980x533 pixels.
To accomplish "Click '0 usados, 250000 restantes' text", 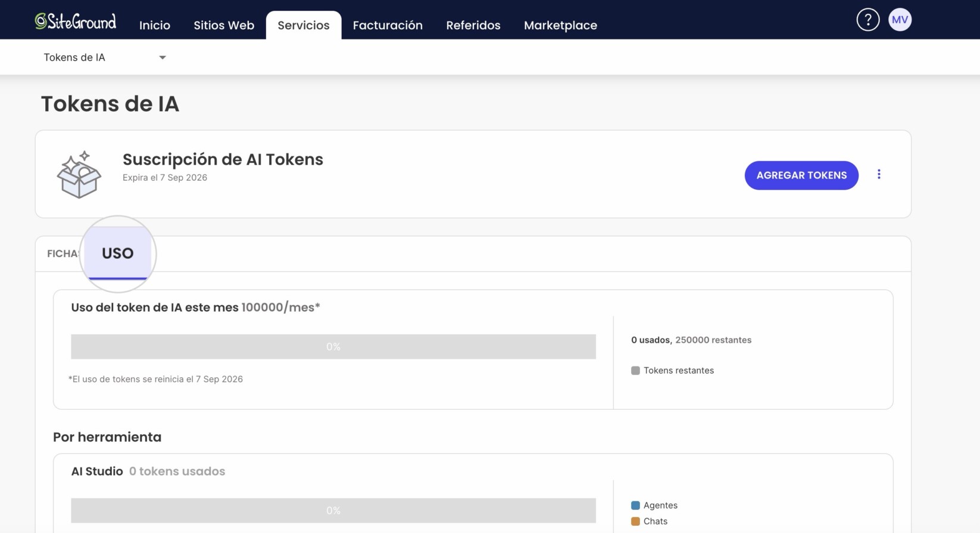I will [691, 340].
